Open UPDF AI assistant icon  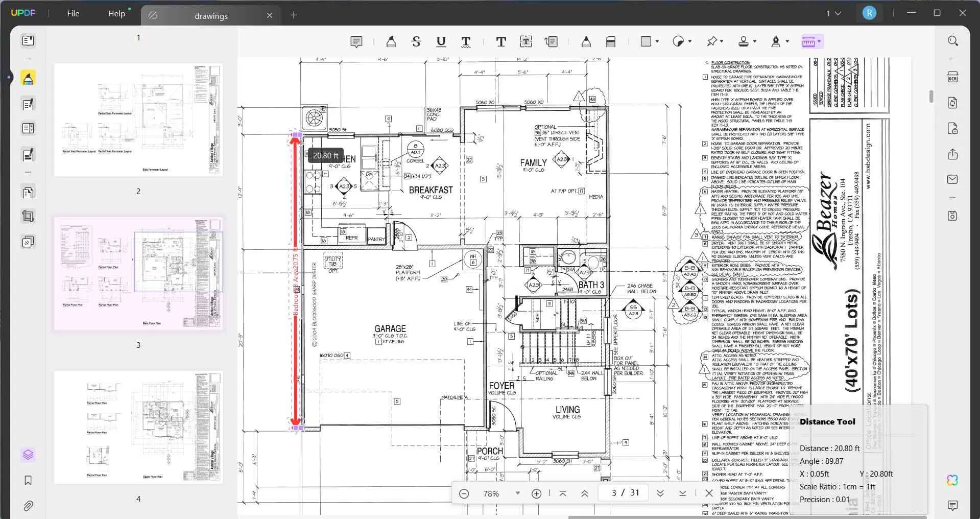(952, 480)
